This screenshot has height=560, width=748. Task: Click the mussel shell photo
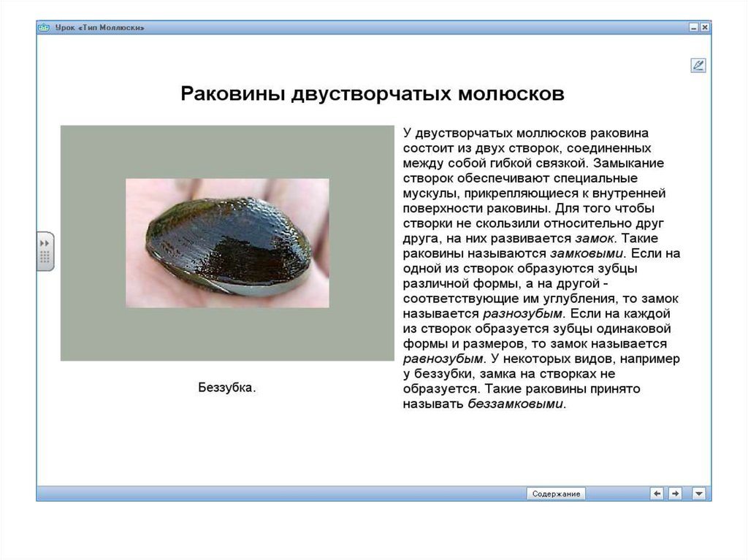[227, 242]
